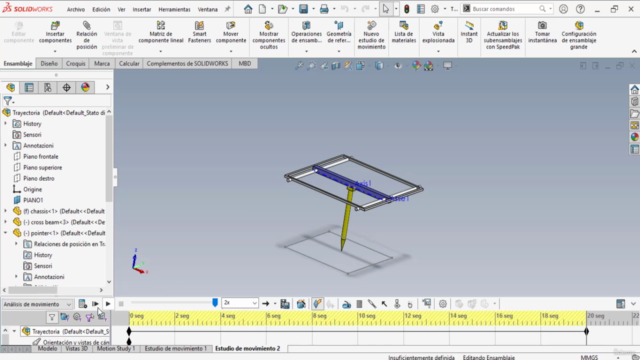Open DimXpertManager crosshair tab
Viewport: 640px width, 360px height.
[x=67, y=87]
